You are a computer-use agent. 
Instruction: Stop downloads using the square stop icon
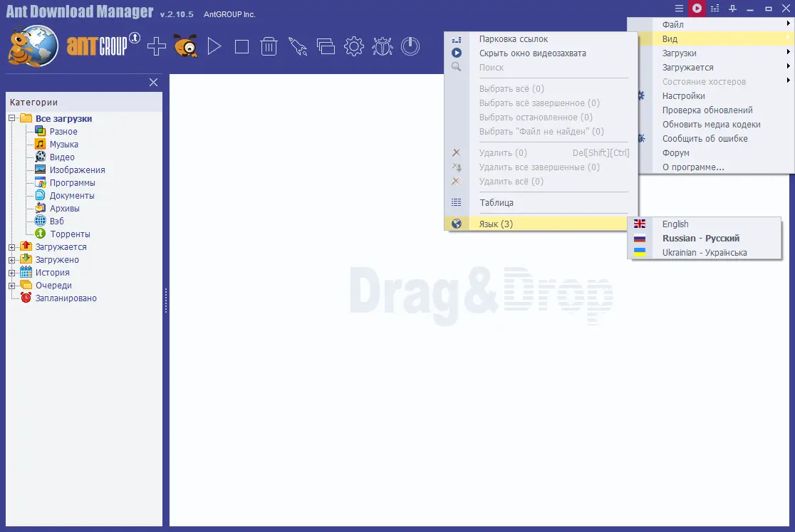pyautogui.click(x=241, y=46)
